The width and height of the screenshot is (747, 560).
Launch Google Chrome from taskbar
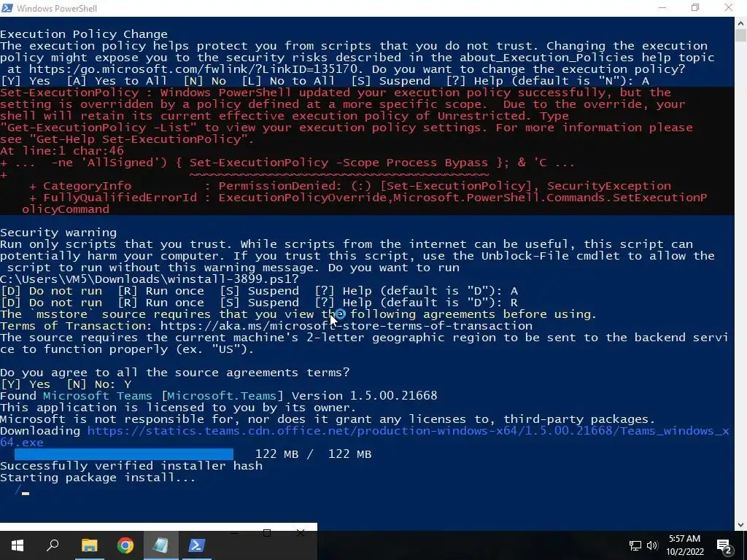(125, 545)
